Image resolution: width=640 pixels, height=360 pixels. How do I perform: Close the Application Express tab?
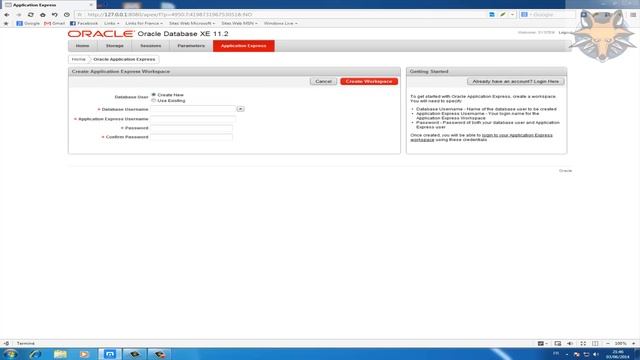pyautogui.click(x=91, y=5)
